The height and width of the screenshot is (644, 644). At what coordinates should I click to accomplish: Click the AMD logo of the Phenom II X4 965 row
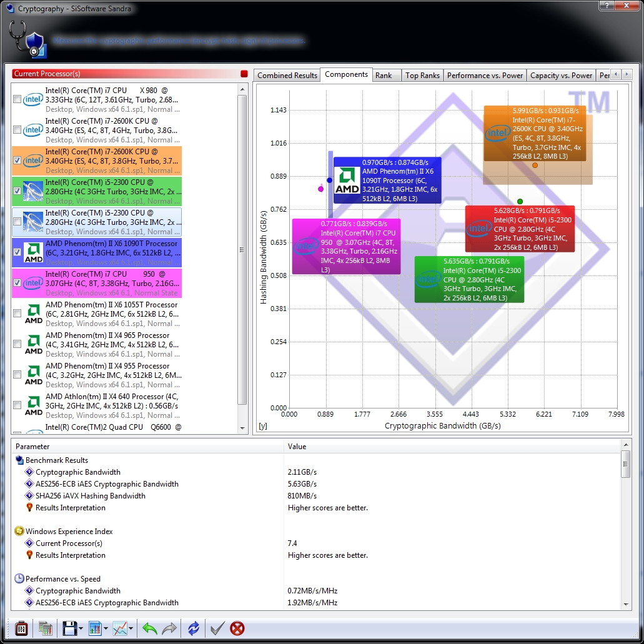[x=34, y=345]
